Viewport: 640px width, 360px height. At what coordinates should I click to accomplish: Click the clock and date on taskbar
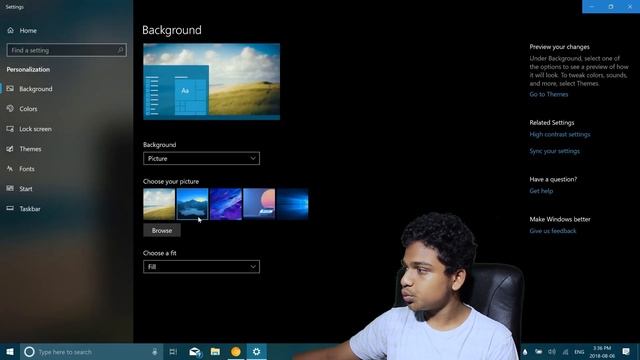click(x=602, y=352)
